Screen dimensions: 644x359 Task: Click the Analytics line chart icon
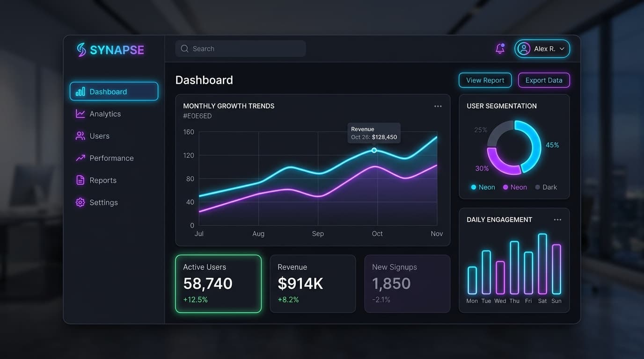[x=80, y=114]
